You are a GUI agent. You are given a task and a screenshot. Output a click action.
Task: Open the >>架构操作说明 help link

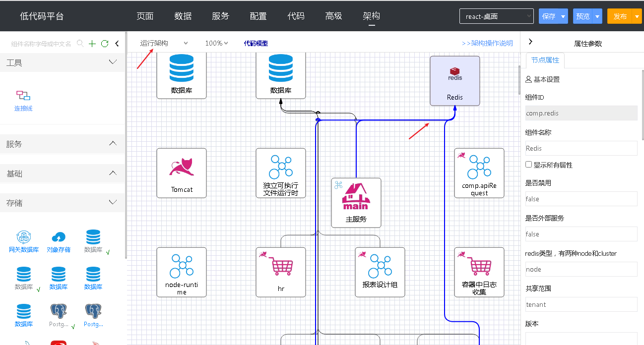[x=487, y=43]
